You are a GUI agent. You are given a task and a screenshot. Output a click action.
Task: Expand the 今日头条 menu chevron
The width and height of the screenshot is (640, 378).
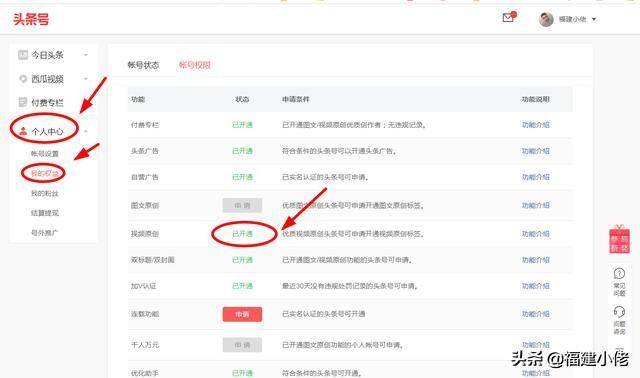[86, 55]
